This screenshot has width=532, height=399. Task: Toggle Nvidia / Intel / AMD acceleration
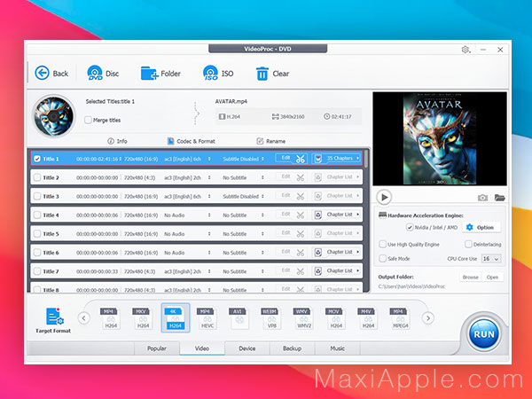click(410, 227)
